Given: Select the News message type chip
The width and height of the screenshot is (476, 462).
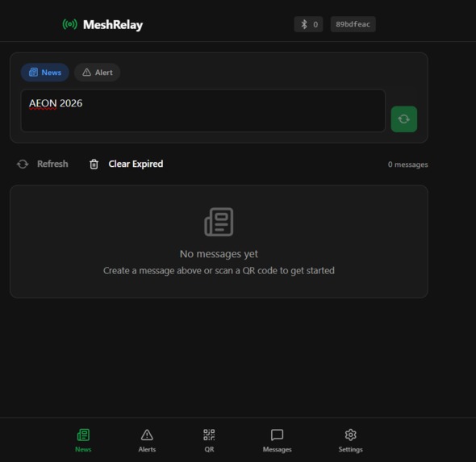Looking at the screenshot, I should [x=45, y=73].
